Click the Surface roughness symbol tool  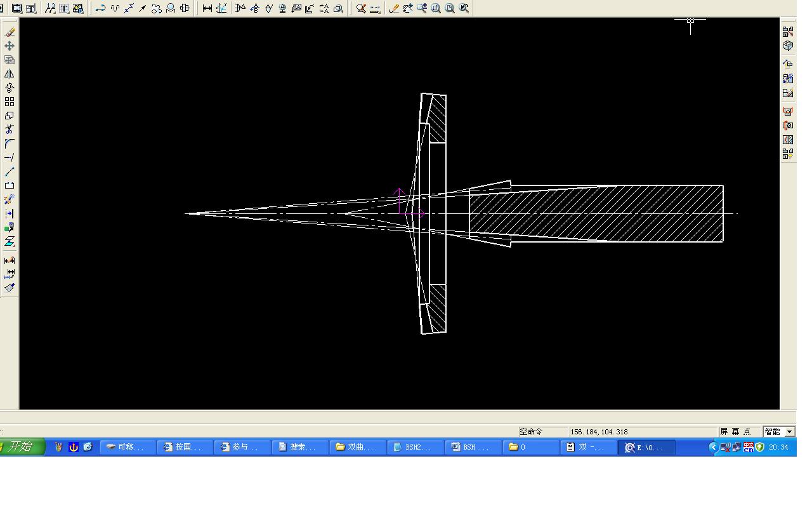[x=268, y=8]
